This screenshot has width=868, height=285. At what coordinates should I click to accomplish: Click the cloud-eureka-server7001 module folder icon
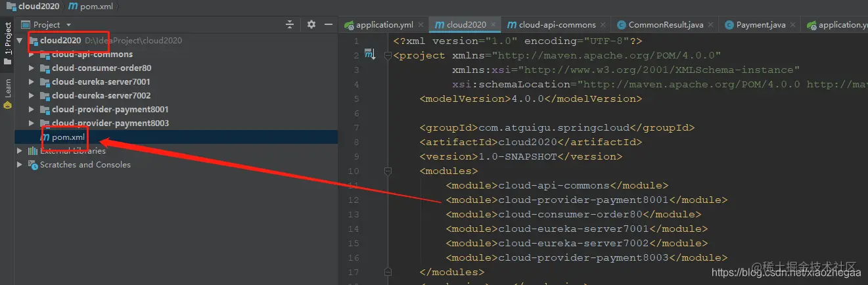pos(45,82)
